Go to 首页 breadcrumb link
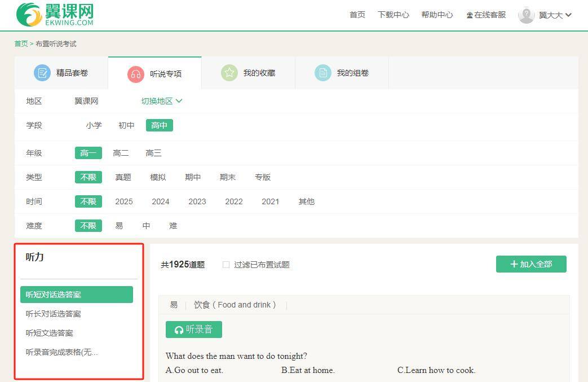This screenshot has height=382, width=588. [21, 43]
